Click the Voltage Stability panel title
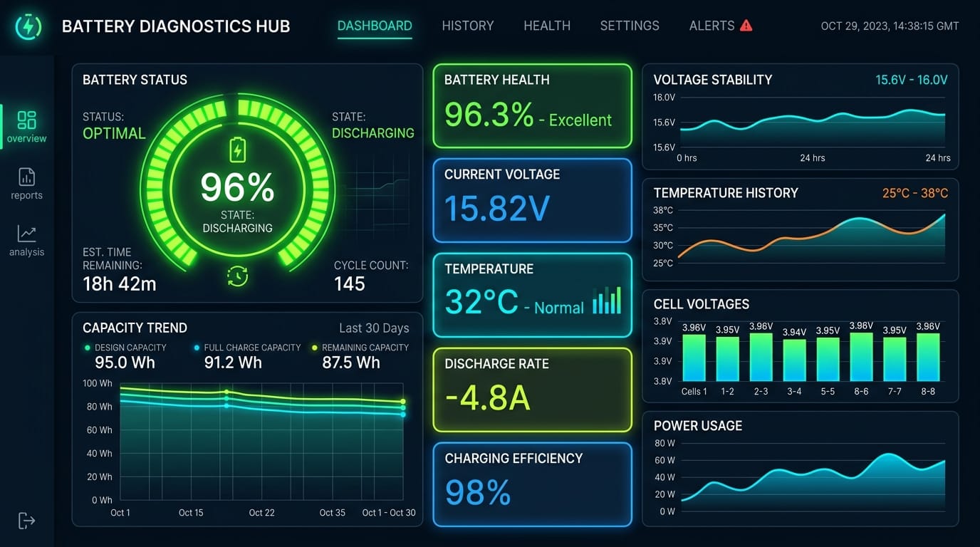The image size is (980, 547). (713, 80)
